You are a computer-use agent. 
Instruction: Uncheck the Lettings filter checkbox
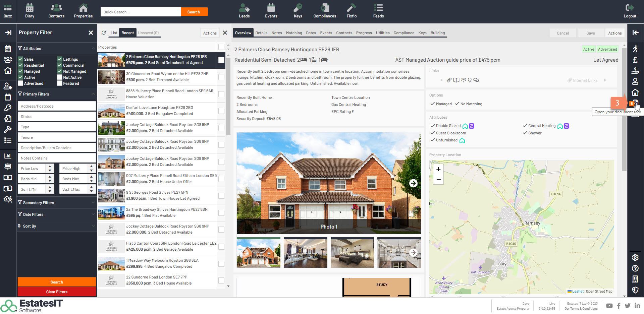click(60, 59)
